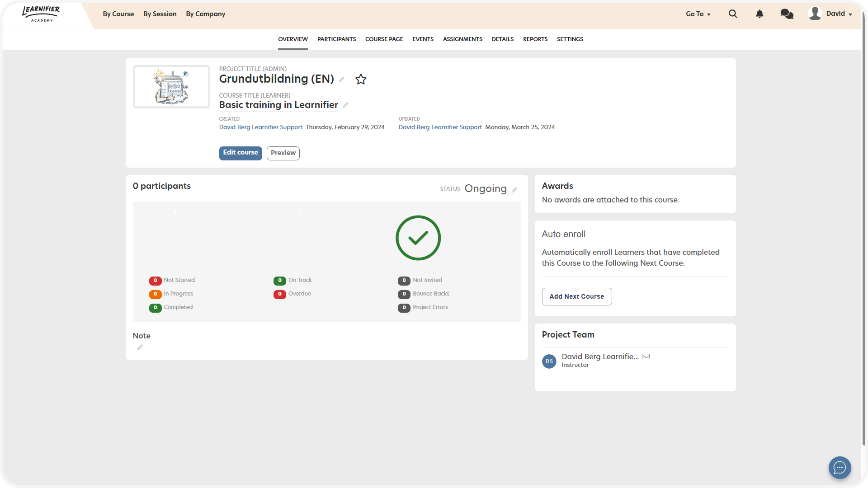
Task: Open the notifications bell
Action: coord(759,14)
